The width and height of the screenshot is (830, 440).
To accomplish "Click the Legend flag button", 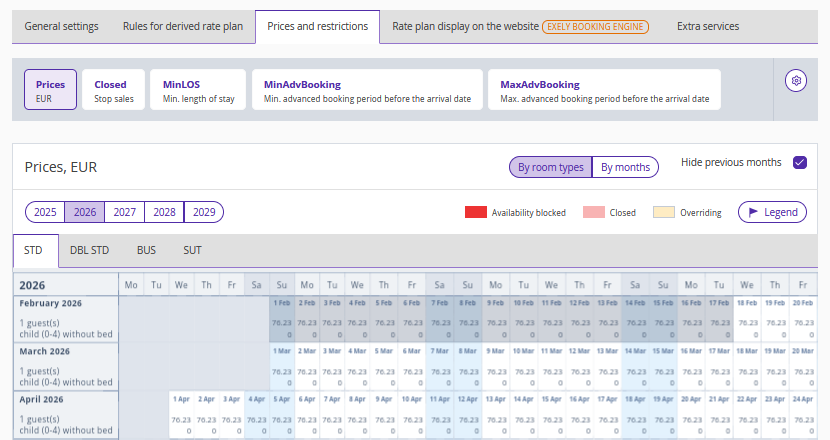I will (x=772, y=212).
